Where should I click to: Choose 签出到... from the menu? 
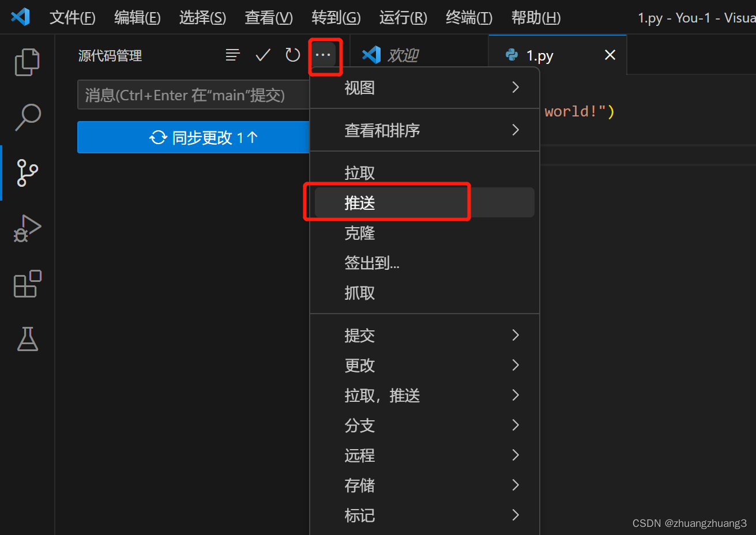424,263
